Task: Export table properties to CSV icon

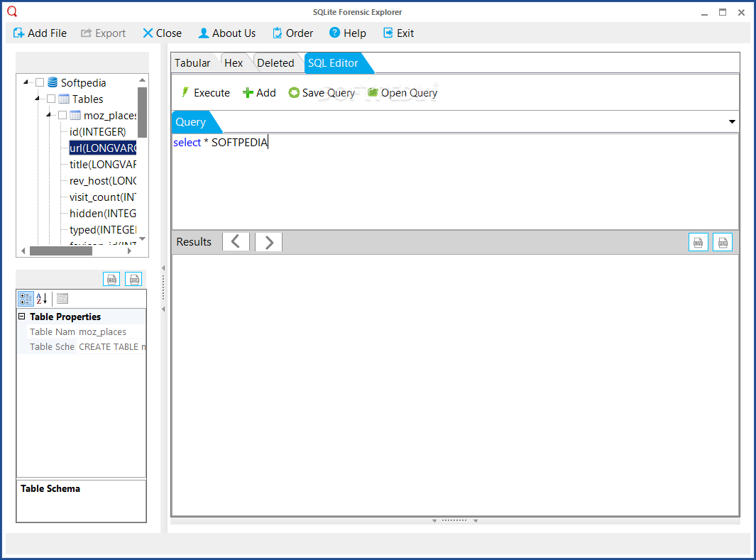Action: tap(111, 279)
